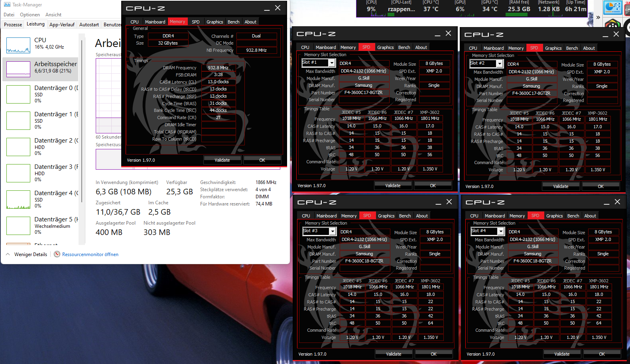Screen dimensions: 630x364
Task: Click the CPU usage 9% gadget reading
Action: coord(371,9)
